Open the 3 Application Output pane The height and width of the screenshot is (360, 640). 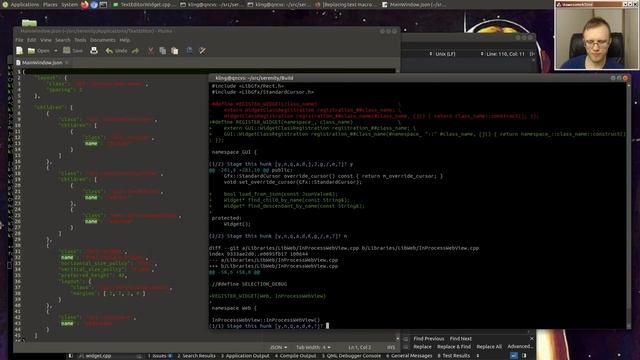[x=245, y=356]
